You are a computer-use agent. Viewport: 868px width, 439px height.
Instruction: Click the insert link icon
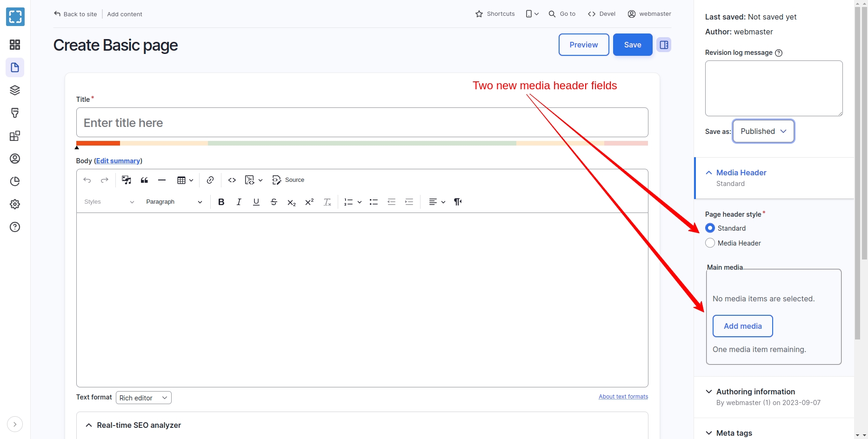click(x=210, y=180)
